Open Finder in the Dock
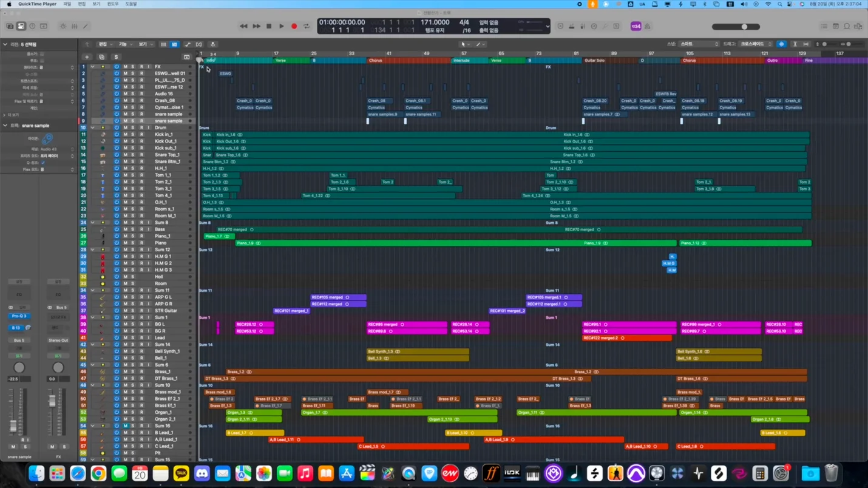The width and height of the screenshot is (868, 488). click(x=36, y=473)
